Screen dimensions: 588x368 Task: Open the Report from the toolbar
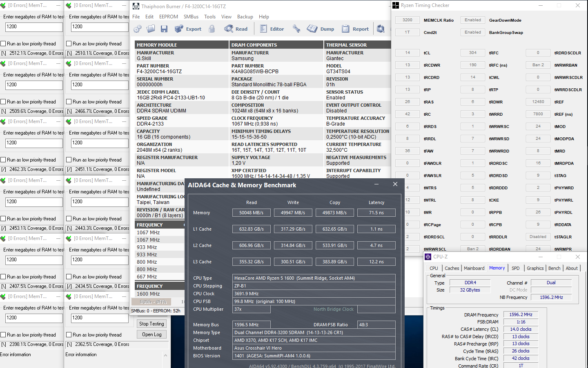tap(355, 29)
